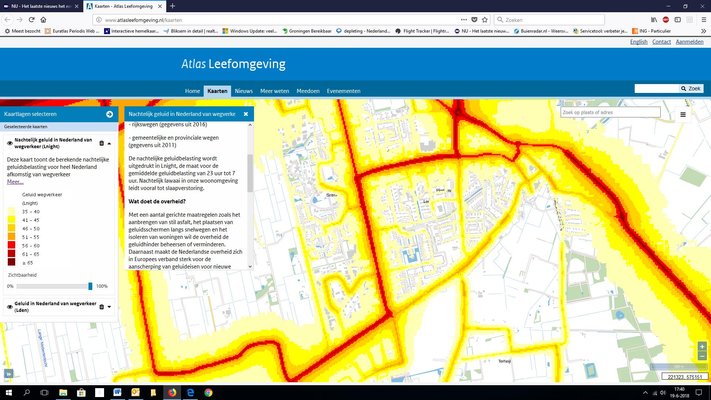Go to browser home page

pos(44,20)
